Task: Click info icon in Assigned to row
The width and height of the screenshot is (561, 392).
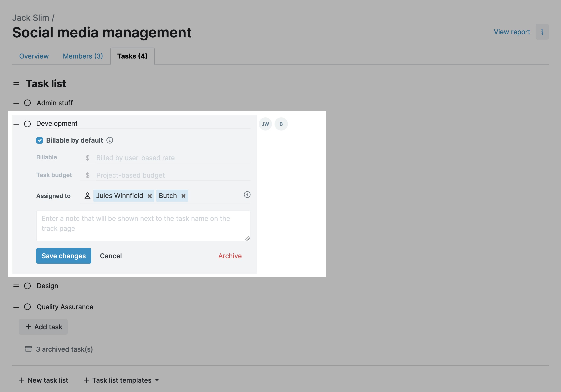Action: [247, 195]
